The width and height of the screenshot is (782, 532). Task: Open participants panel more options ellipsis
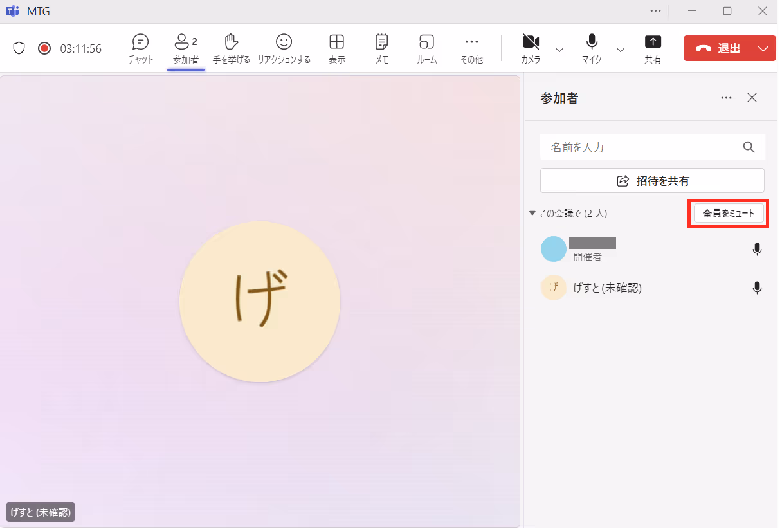pos(727,98)
